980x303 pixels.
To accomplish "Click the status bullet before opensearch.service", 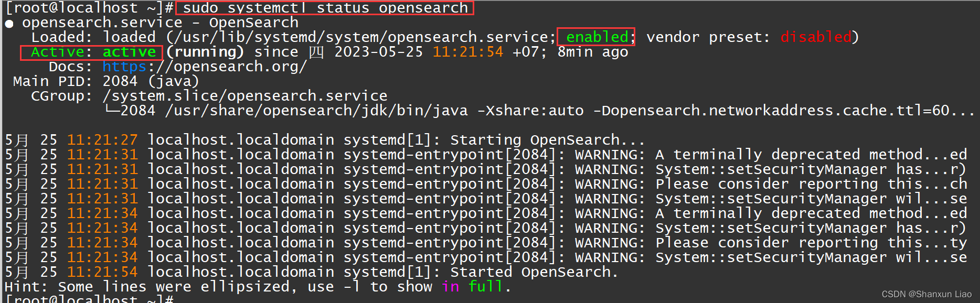I will pyautogui.click(x=9, y=24).
